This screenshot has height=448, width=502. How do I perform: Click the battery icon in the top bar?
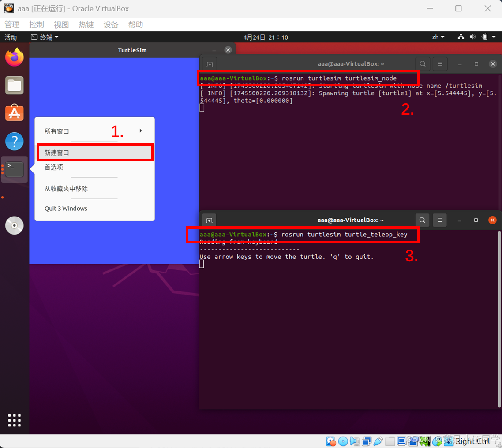click(484, 37)
